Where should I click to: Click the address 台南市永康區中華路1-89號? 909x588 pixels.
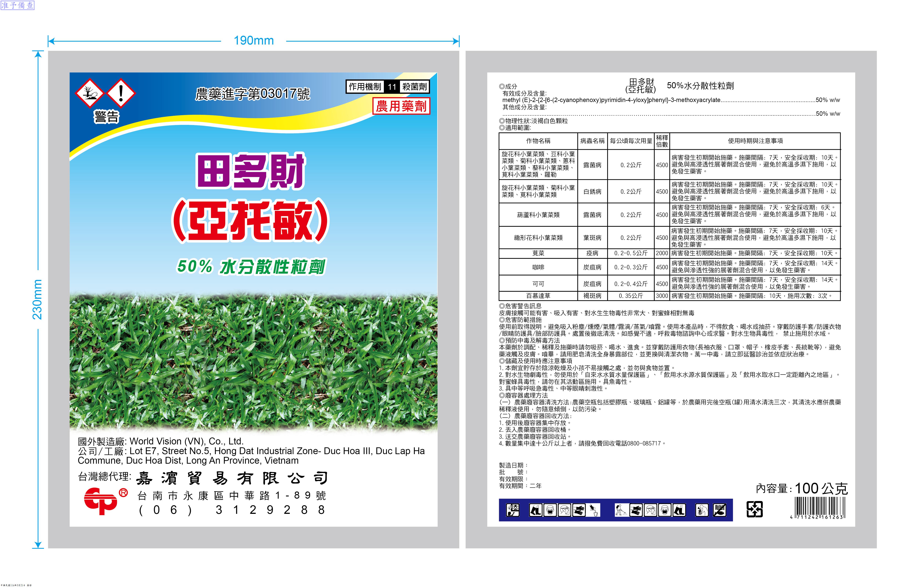pyautogui.click(x=232, y=496)
